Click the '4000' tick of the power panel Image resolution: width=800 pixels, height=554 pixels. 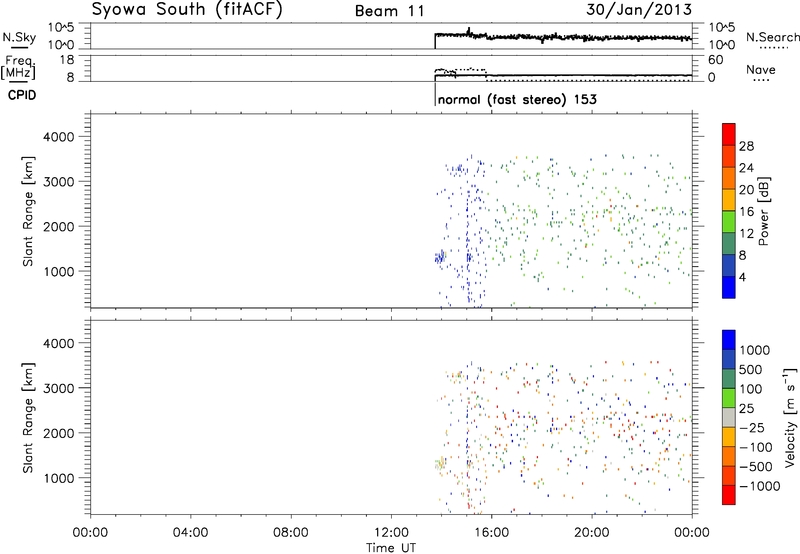click(59, 137)
